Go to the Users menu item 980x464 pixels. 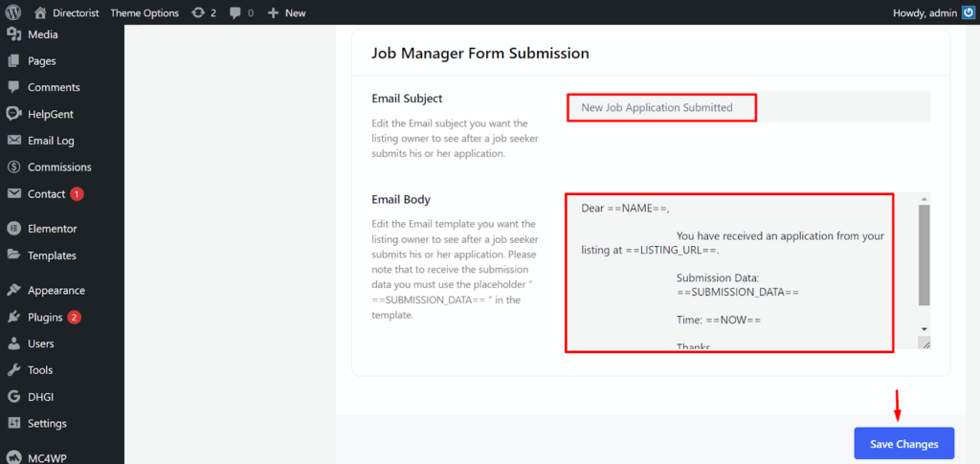point(40,343)
